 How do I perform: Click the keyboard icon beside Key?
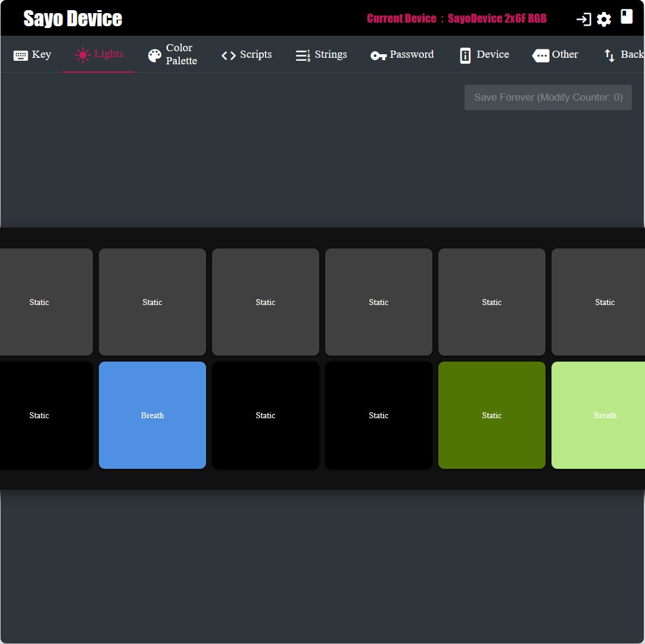21,55
